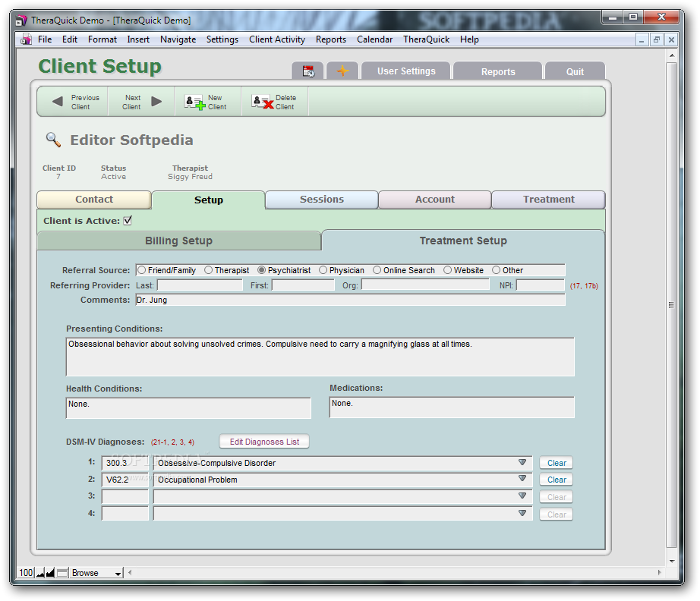Select Physician referral source
Viewport: 700px width, 601px height.
tap(323, 270)
